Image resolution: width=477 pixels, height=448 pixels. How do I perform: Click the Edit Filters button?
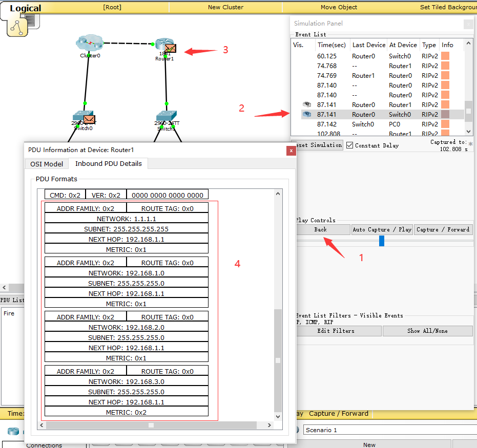point(338,331)
